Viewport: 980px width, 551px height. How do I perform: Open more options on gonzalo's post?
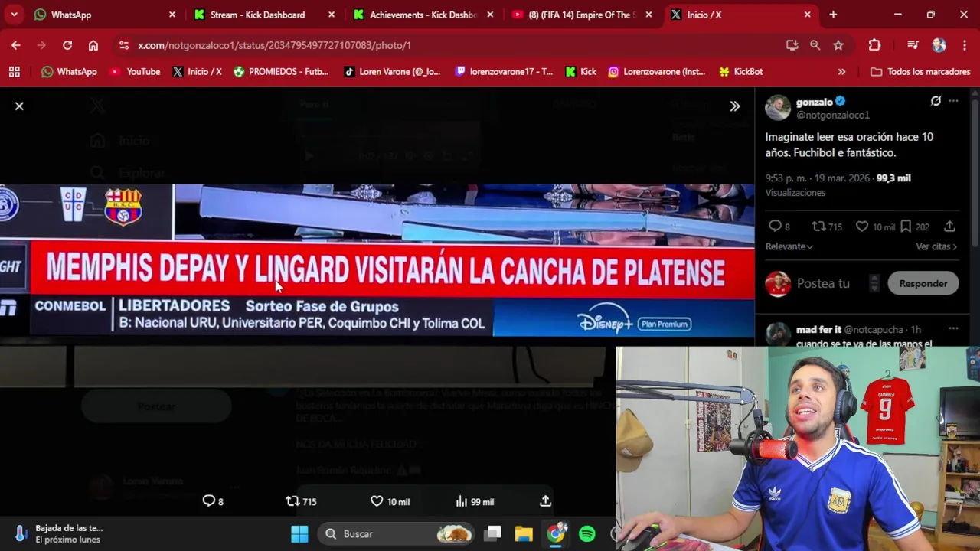953,101
